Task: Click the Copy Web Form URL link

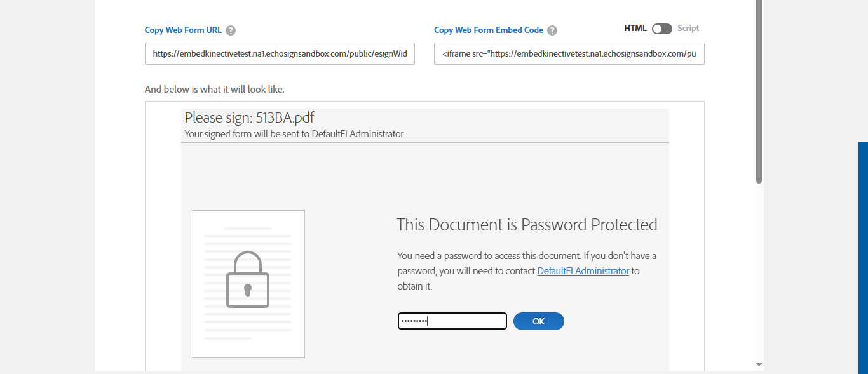Action: pos(183,30)
